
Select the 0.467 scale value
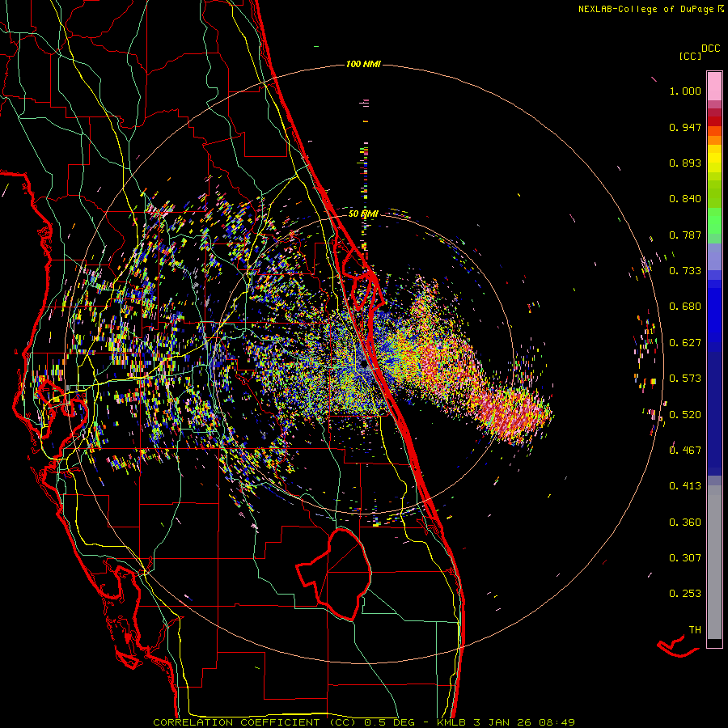[x=685, y=451]
